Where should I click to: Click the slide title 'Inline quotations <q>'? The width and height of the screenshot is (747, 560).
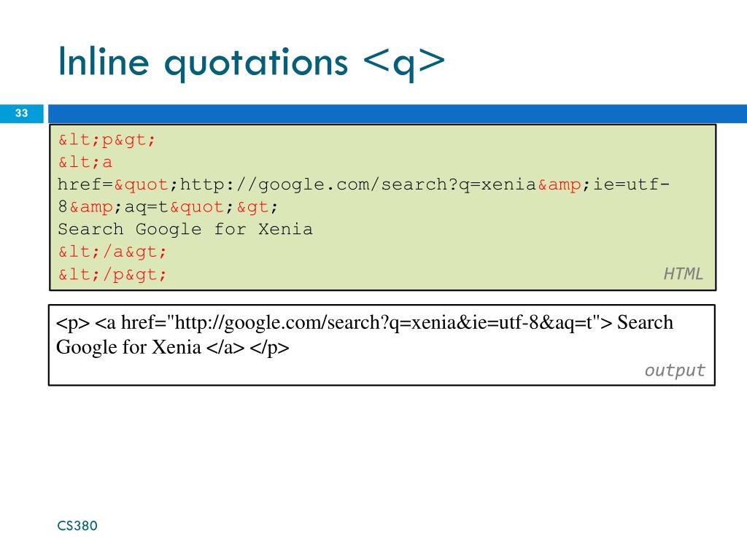tap(252, 63)
